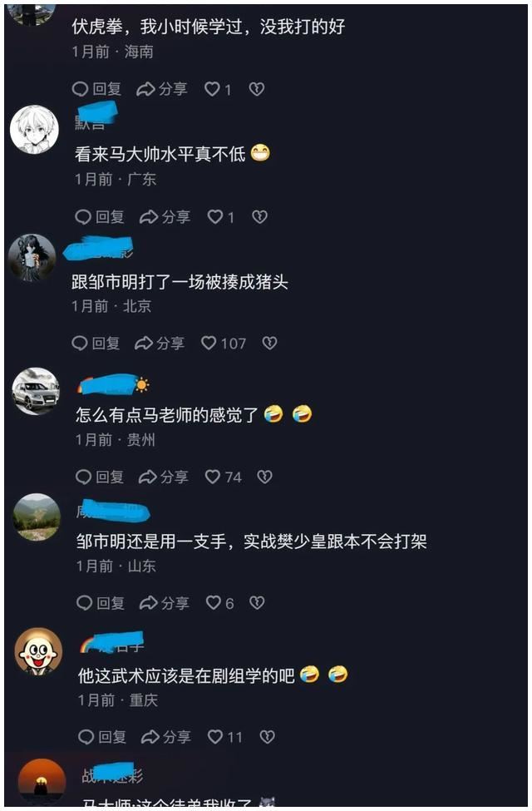
Task: Reply to the 伏虎拳 comment
Action: tap(96, 89)
